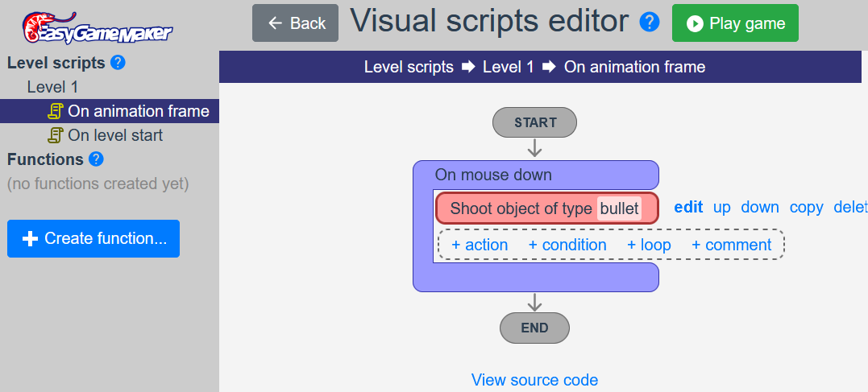This screenshot has height=392, width=868.
Task: Open help icon beside Functions heading
Action: coord(97,159)
